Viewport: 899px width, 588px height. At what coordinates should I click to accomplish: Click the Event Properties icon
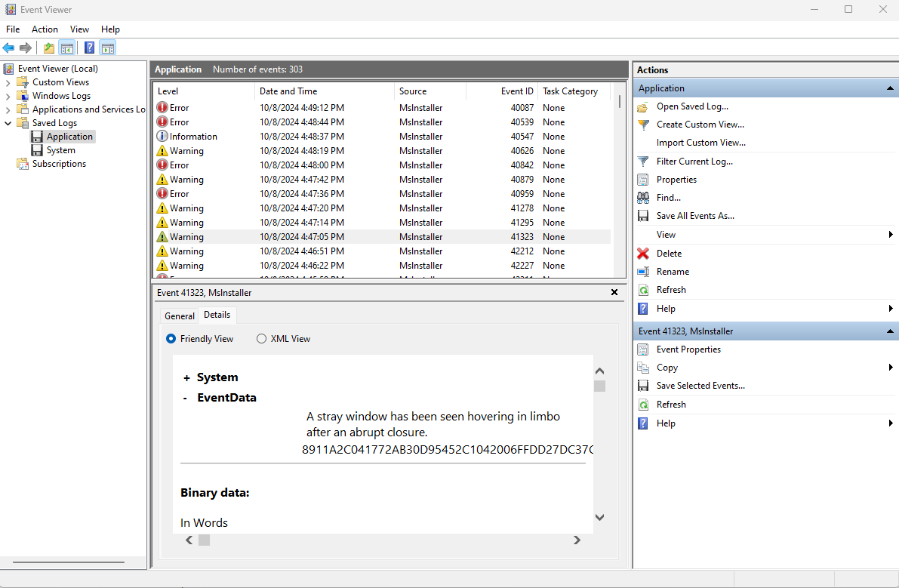[643, 349]
